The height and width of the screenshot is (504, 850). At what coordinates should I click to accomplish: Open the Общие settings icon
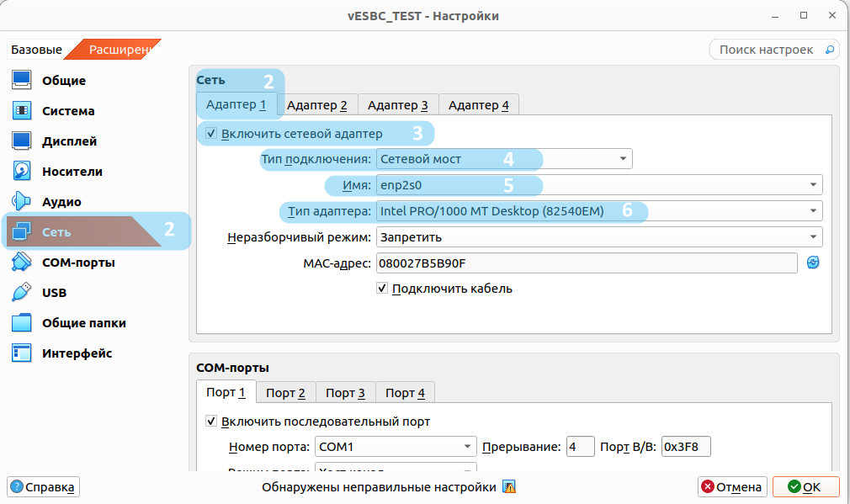[x=22, y=81]
